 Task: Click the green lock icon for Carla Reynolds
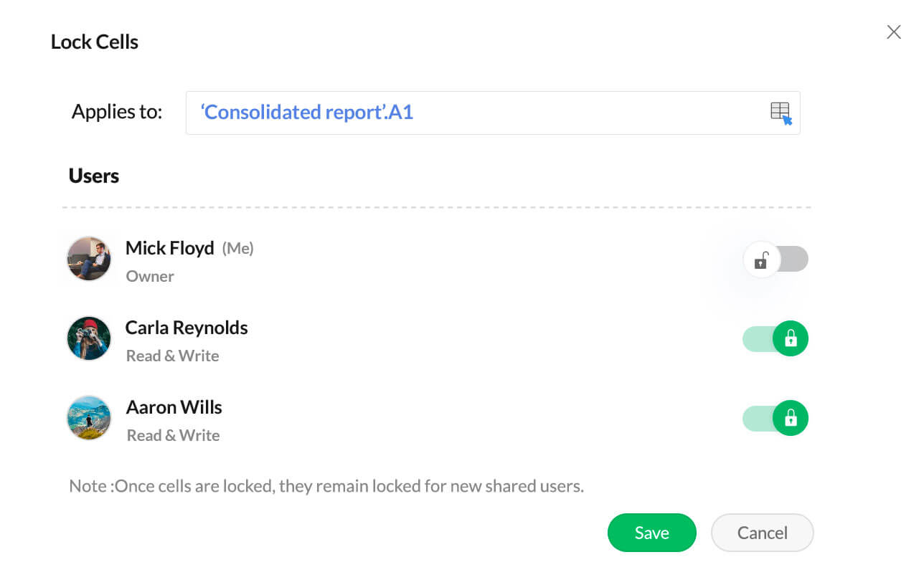[791, 338]
